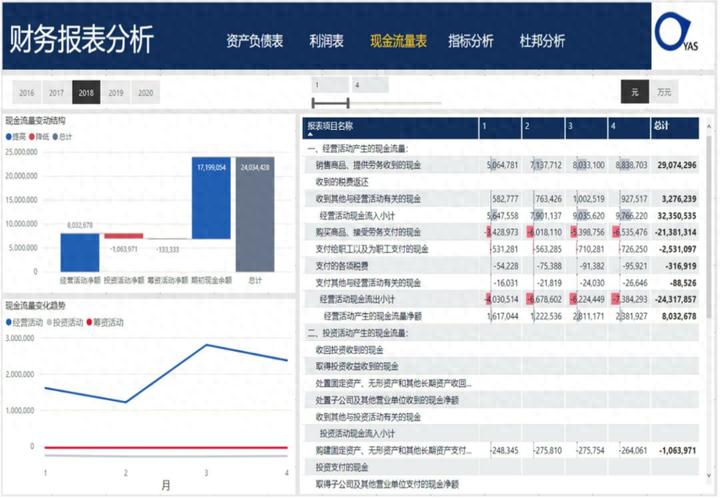Select year 2017 filter

point(56,92)
